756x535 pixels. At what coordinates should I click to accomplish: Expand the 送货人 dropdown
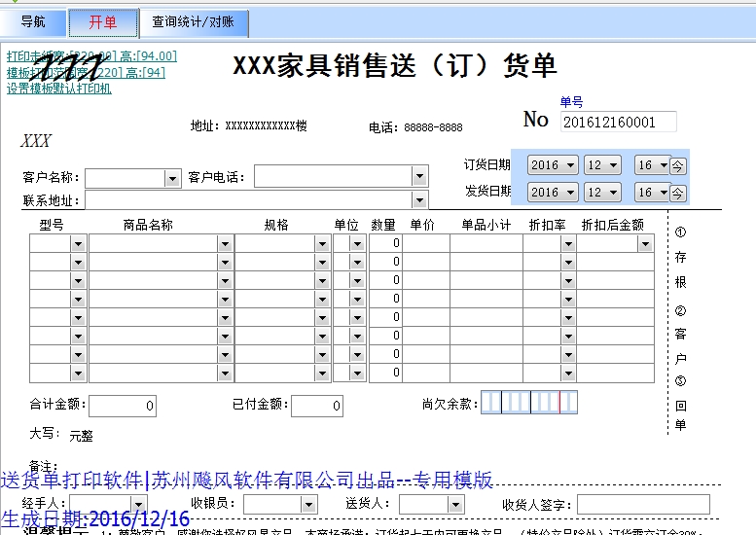coord(455,505)
